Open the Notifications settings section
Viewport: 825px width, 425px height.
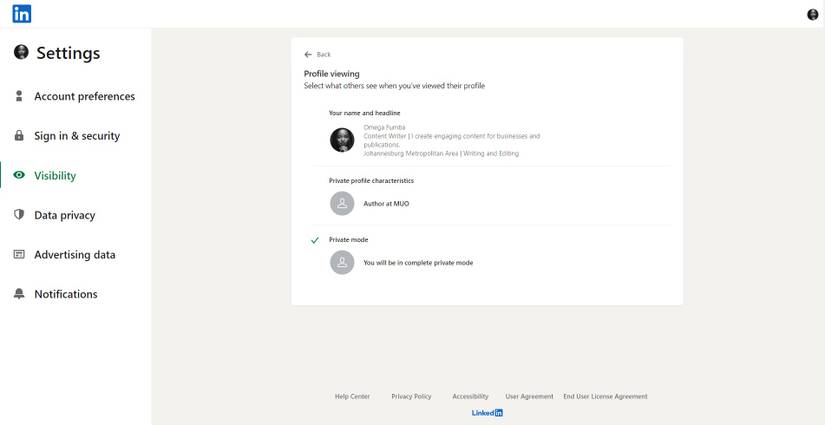coord(66,294)
